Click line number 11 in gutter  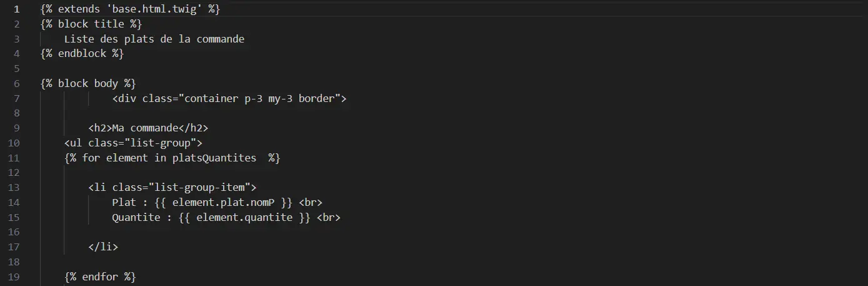[16, 158]
